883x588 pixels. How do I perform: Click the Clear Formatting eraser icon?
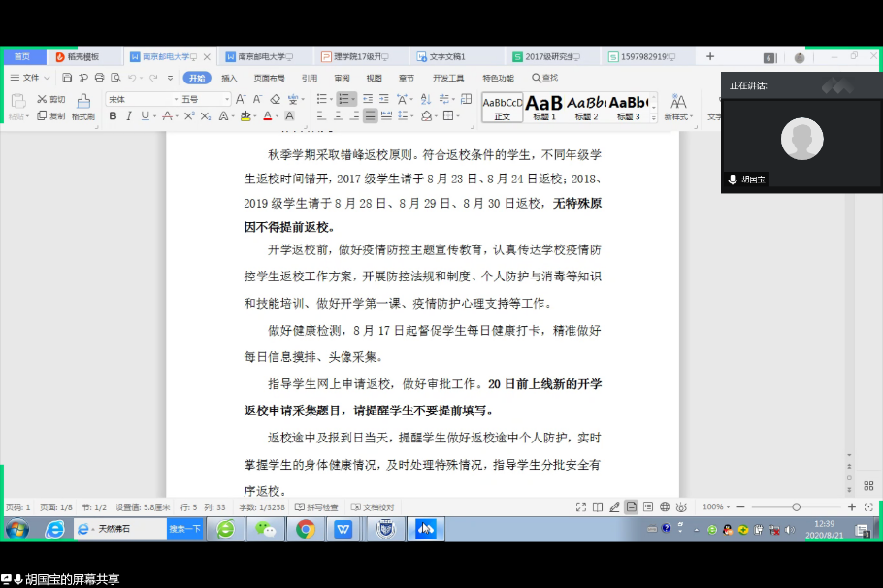tap(275, 99)
